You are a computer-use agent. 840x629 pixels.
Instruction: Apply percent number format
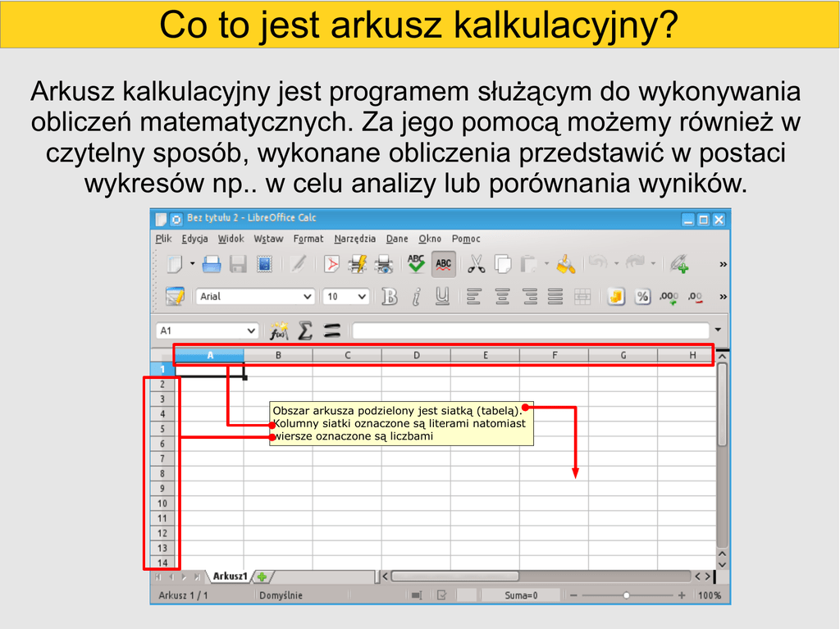642,297
